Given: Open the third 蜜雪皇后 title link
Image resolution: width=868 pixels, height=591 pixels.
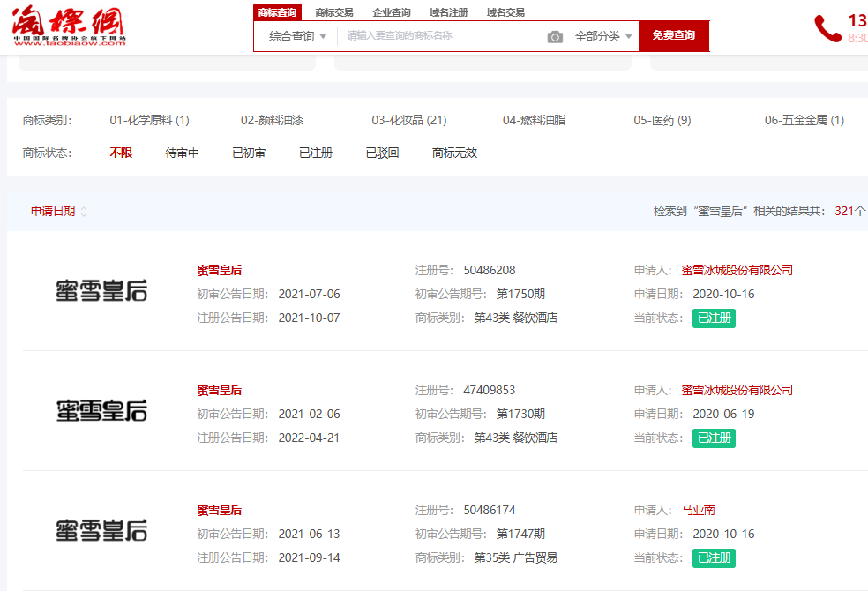Looking at the screenshot, I should pyautogui.click(x=219, y=510).
